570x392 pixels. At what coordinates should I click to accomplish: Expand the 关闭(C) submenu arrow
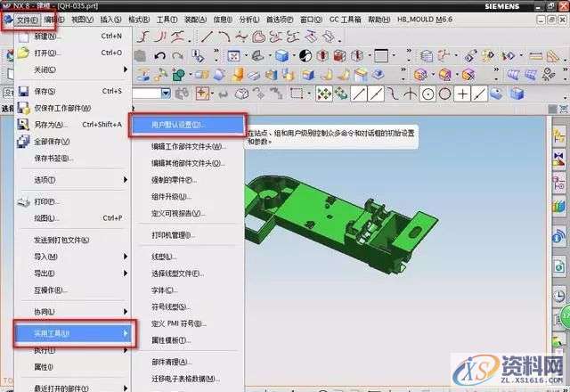[x=126, y=69]
